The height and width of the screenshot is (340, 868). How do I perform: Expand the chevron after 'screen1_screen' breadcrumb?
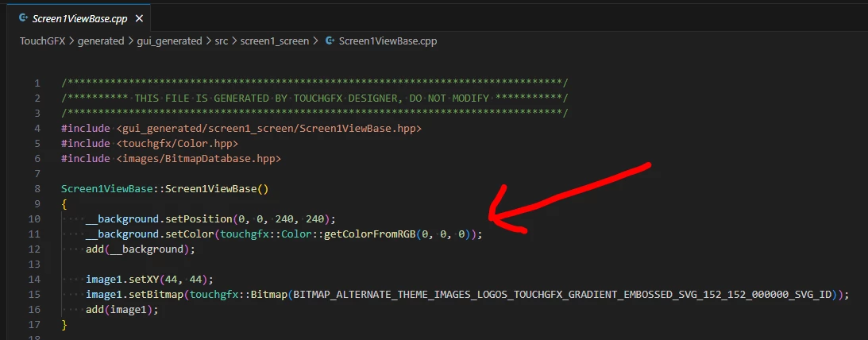click(315, 41)
